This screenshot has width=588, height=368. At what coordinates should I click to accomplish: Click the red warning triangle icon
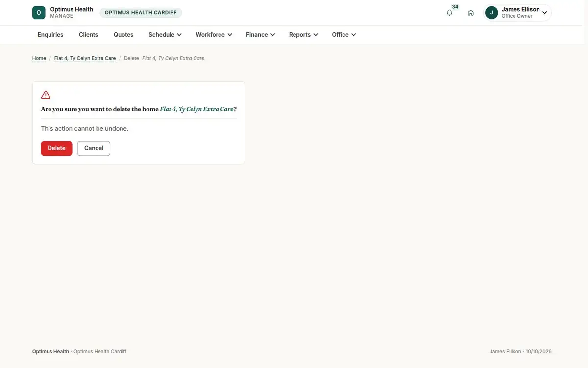(46, 95)
